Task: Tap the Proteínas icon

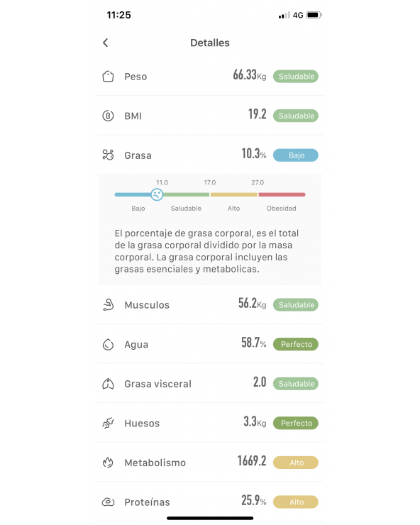Action: tap(108, 502)
